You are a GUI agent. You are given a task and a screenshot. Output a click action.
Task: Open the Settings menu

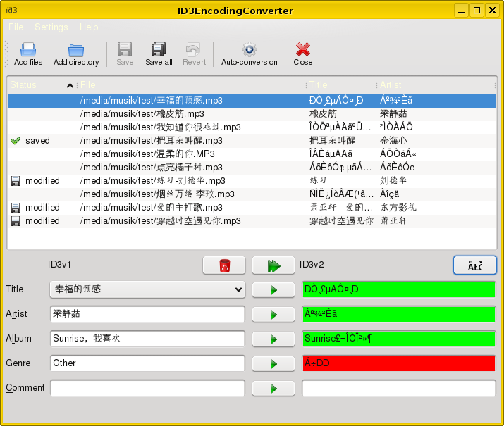pos(51,27)
